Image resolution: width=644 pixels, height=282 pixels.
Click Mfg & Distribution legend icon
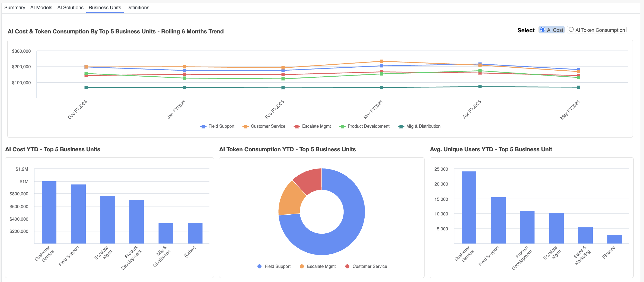tap(401, 127)
